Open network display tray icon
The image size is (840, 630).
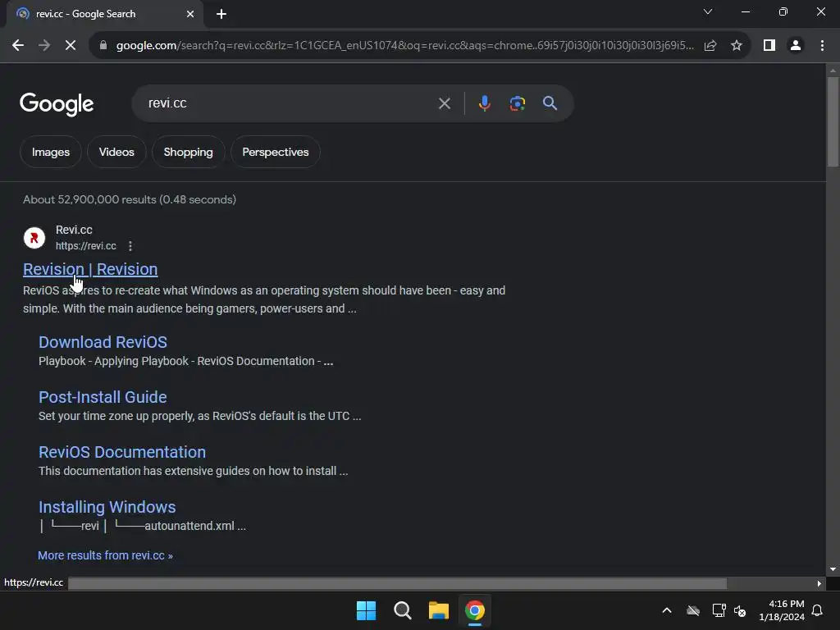pyautogui.click(x=719, y=610)
